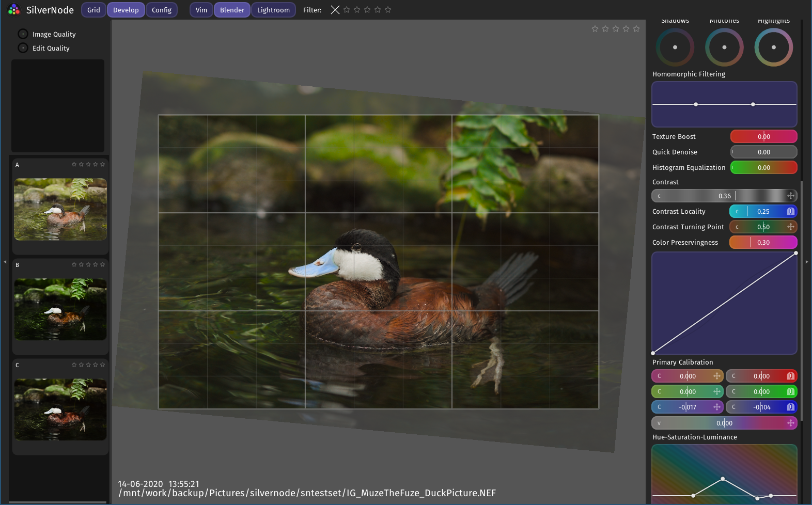Viewport: 812px width, 505px height.
Task: Clear the star filter with X icon
Action: pos(335,10)
